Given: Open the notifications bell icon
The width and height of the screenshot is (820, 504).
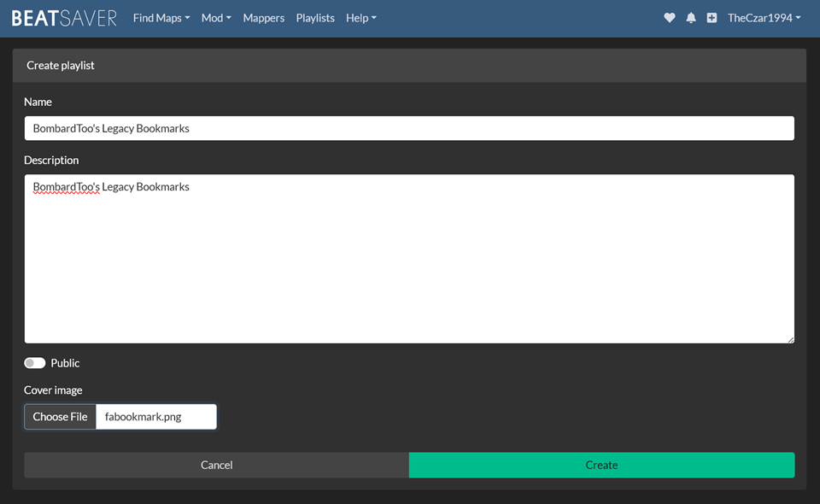Looking at the screenshot, I should [691, 18].
